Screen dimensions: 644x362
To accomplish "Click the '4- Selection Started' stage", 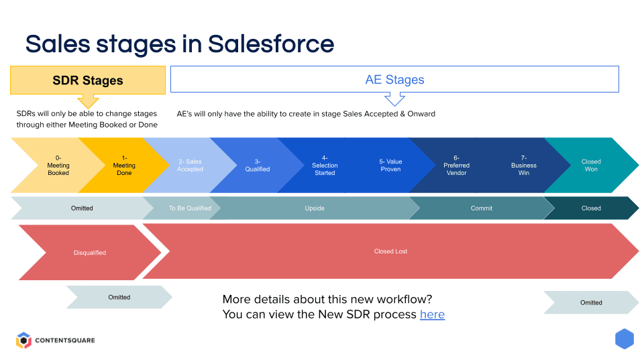I will pos(325,166).
